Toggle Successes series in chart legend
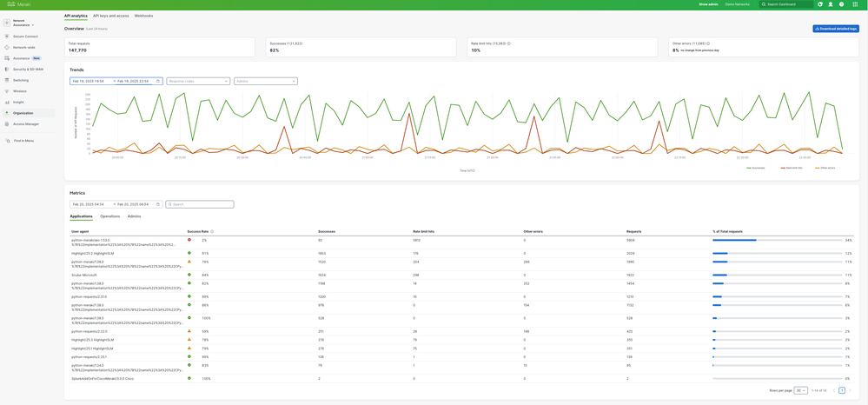 (756, 168)
